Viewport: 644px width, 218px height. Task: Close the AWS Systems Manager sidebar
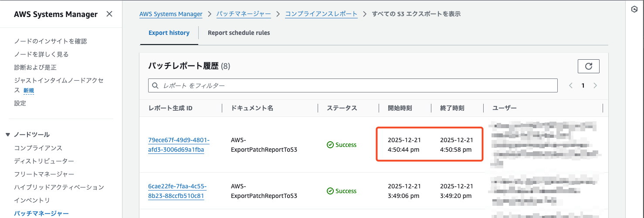click(x=109, y=14)
